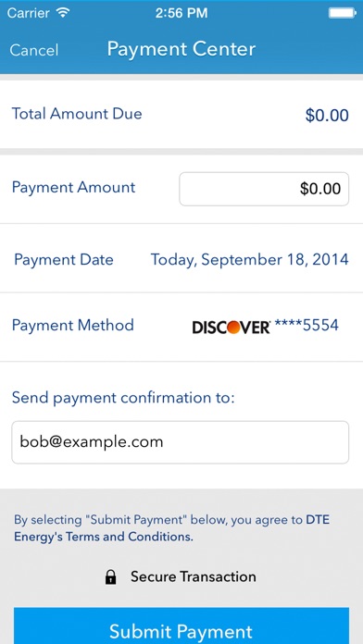Tap the card ending ****5554

coord(307,326)
